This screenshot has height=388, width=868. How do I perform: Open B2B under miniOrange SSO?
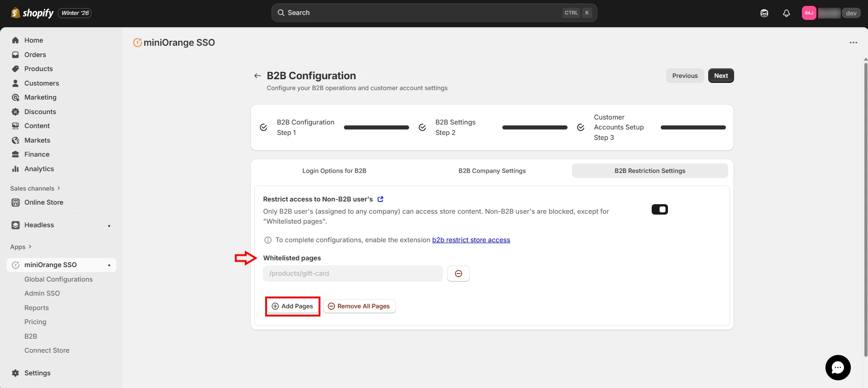(31, 336)
